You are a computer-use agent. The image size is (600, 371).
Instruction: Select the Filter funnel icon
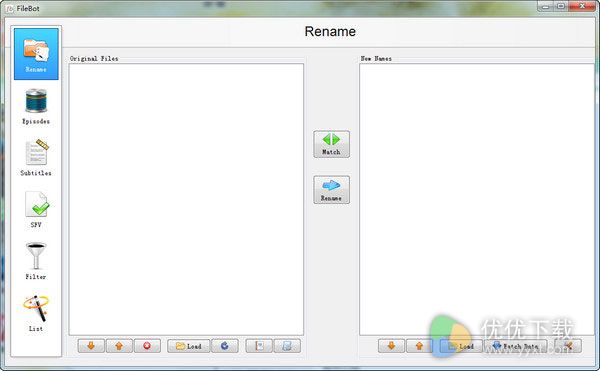click(36, 261)
